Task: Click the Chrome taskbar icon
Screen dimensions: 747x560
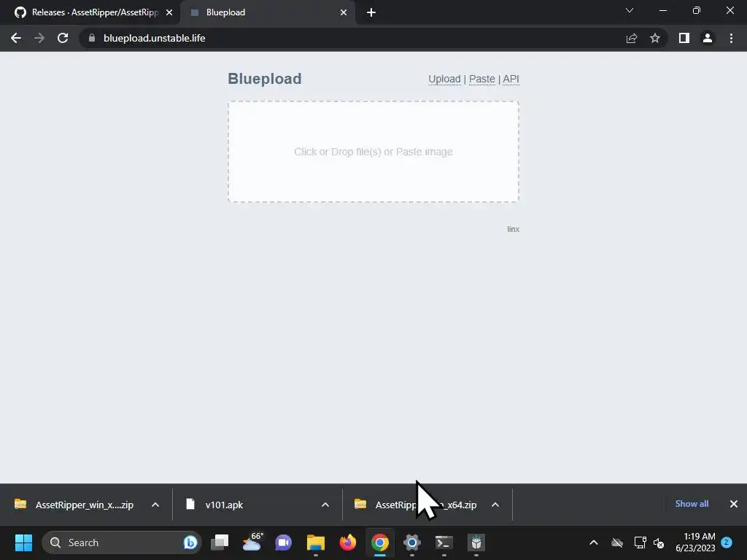Action: pyautogui.click(x=379, y=542)
